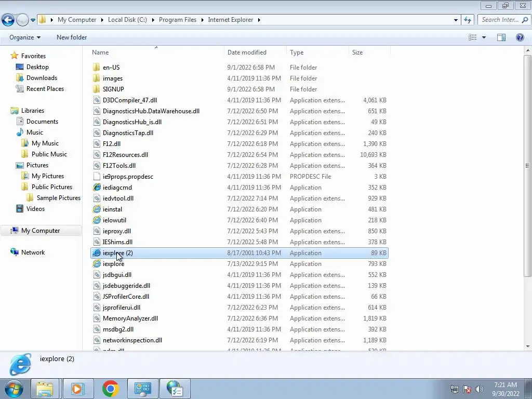
Task: Select Pictures library
Action: [x=37, y=165]
